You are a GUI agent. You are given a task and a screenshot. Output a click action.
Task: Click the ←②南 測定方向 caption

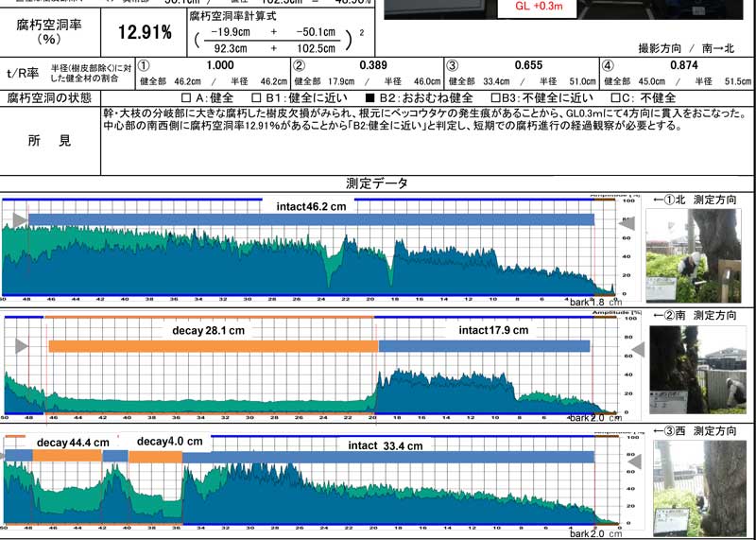click(x=695, y=316)
